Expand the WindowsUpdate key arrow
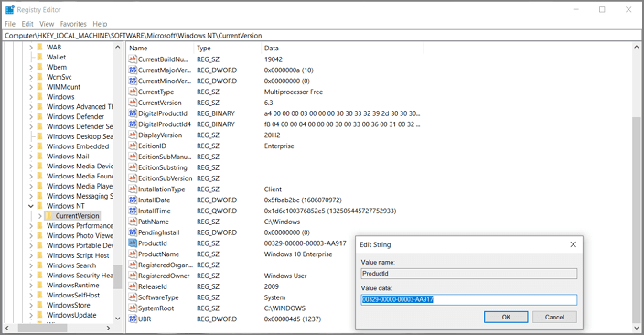 click(31, 315)
